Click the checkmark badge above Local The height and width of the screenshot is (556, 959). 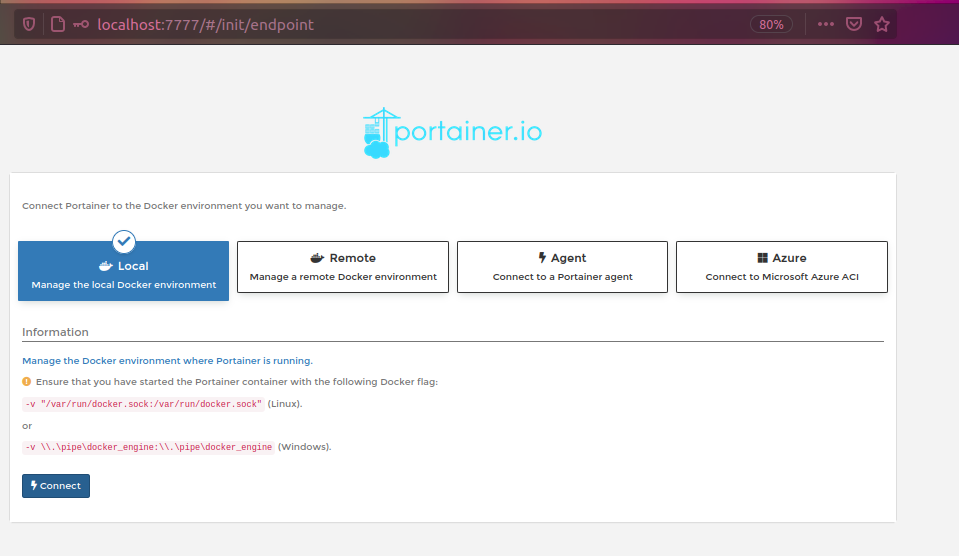(x=124, y=241)
